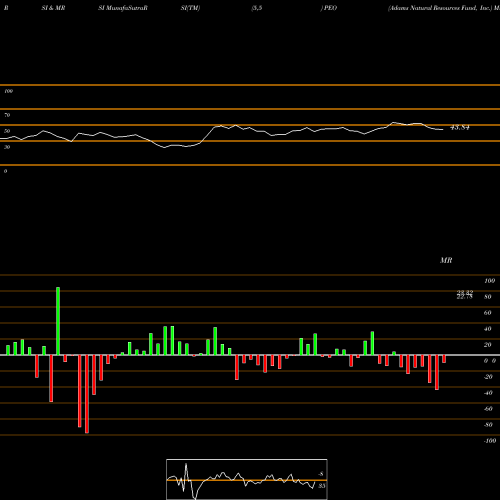Click the "SI(TM)" header label
This screenshot has height=500, width=500.
190,8
